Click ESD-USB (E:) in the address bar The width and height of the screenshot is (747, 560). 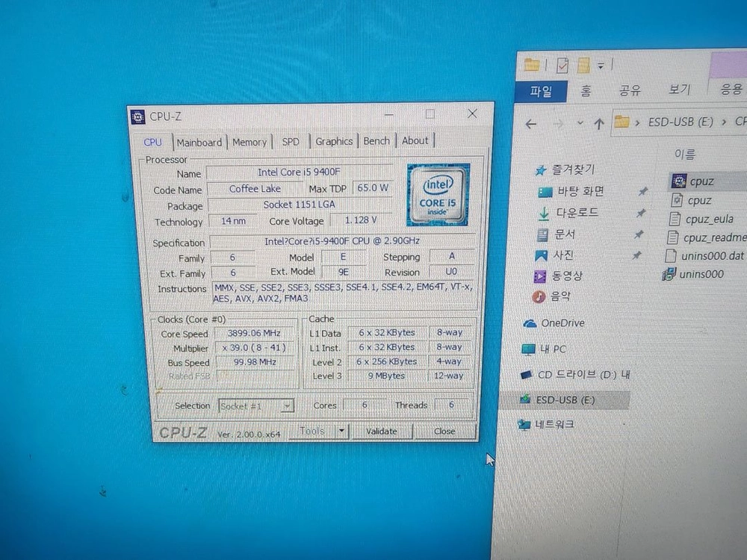pyautogui.click(x=681, y=122)
